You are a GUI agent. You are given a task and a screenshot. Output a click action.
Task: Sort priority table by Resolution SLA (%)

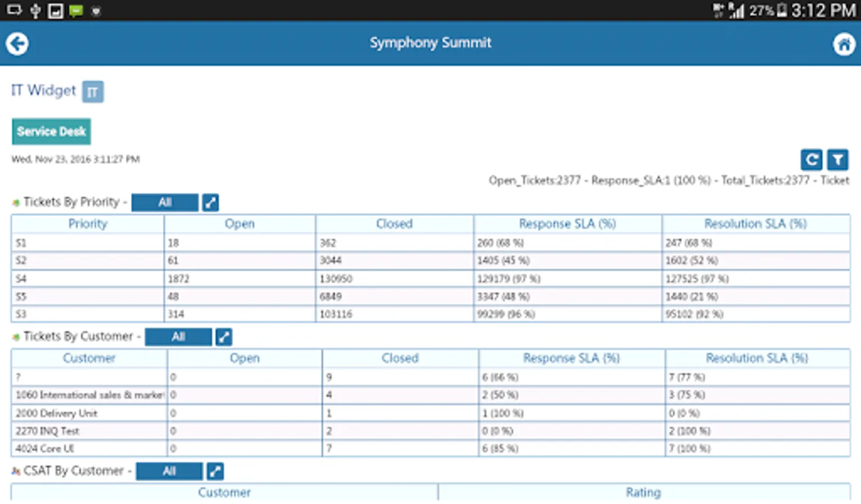756,224
